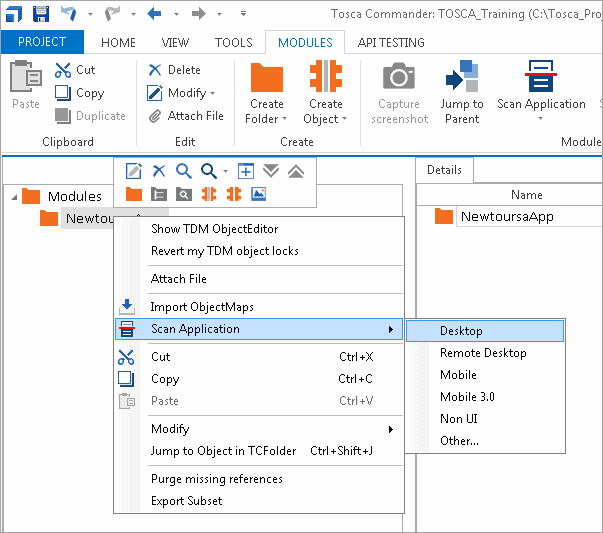Choose Desktop in Scan Application submenu
Screen dimensions: 603x533
(485, 331)
